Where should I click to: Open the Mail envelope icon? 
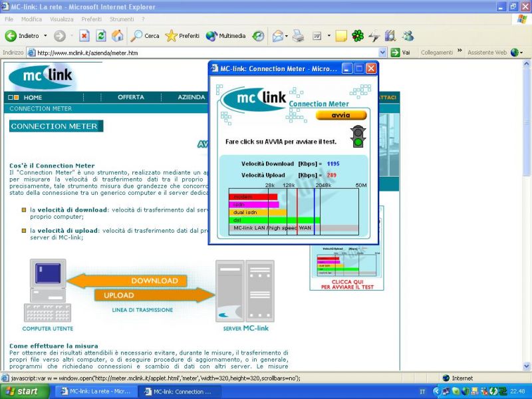pos(277,36)
